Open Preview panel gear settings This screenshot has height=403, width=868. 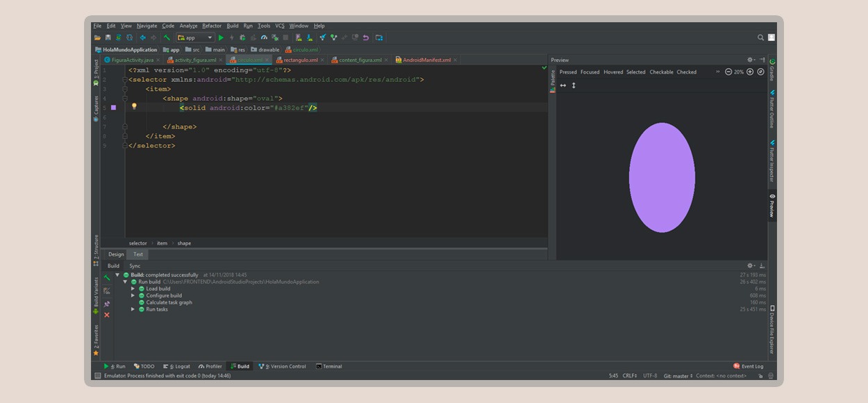[x=750, y=60]
